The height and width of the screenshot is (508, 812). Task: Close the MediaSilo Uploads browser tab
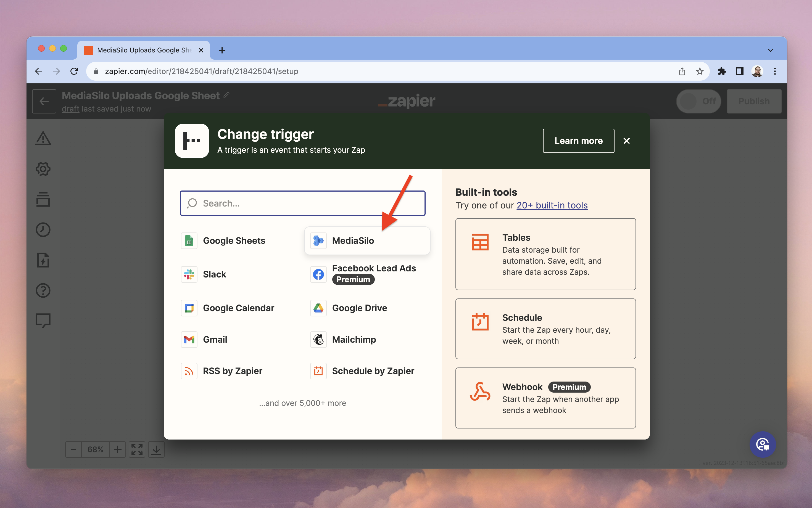[x=201, y=51]
